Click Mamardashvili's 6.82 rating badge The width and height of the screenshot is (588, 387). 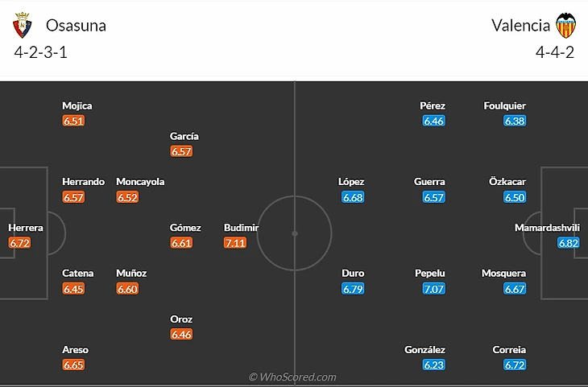click(x=569, y=243)
